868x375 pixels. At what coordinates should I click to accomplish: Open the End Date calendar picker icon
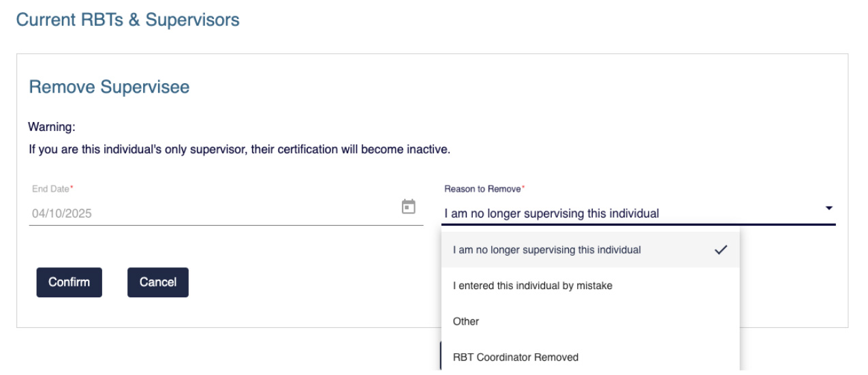point(409,206)
